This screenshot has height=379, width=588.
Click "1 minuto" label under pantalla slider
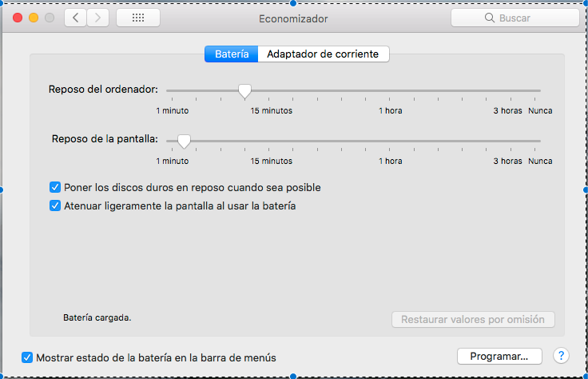pos(172,161)
